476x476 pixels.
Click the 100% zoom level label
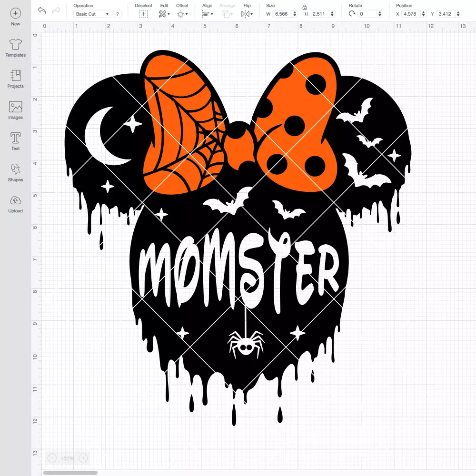coord(68,458)
